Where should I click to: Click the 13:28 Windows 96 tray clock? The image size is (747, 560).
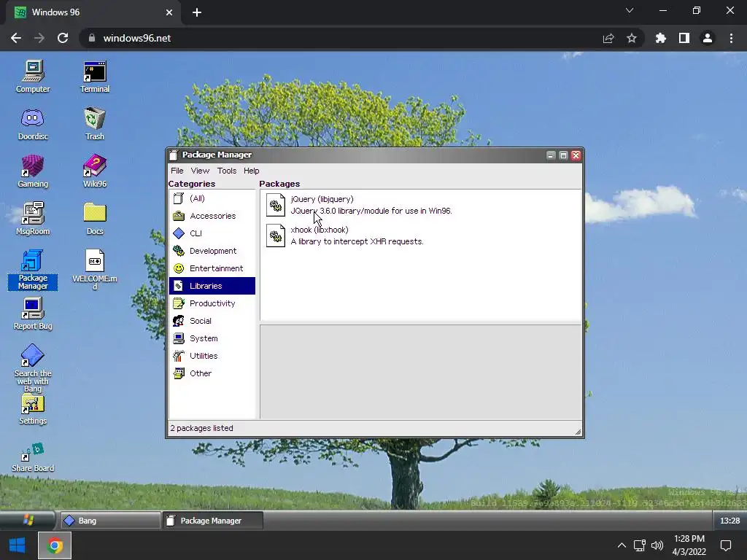[729, 521]
